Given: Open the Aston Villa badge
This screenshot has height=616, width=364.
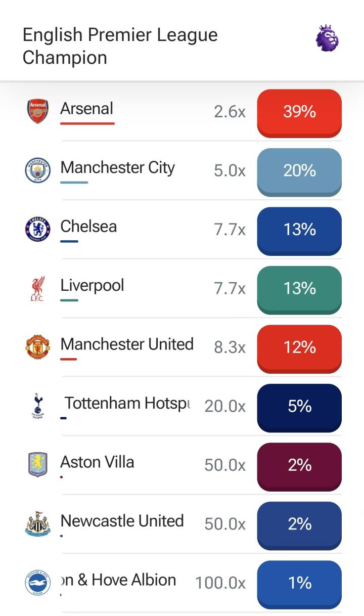Looking at the screenshot, I should pyautogui.click(x=38, y=465).
